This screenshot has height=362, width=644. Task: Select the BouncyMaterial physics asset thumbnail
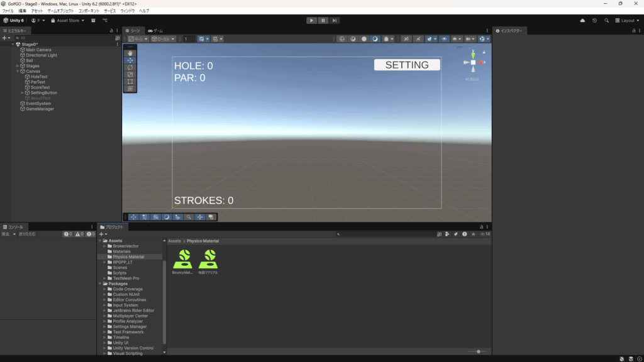point(183,259)
